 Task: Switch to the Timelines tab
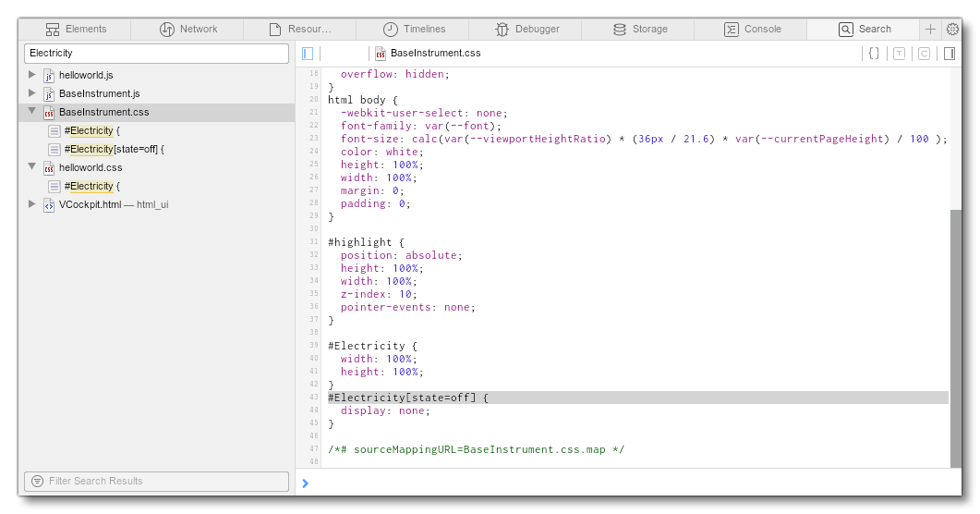pos(413,30)
